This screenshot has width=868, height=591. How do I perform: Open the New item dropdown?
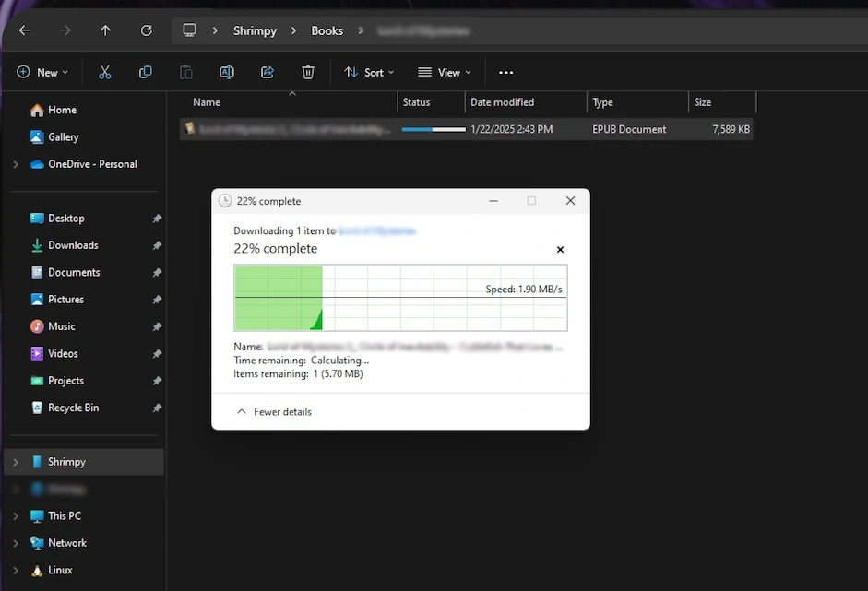point(42,73)
